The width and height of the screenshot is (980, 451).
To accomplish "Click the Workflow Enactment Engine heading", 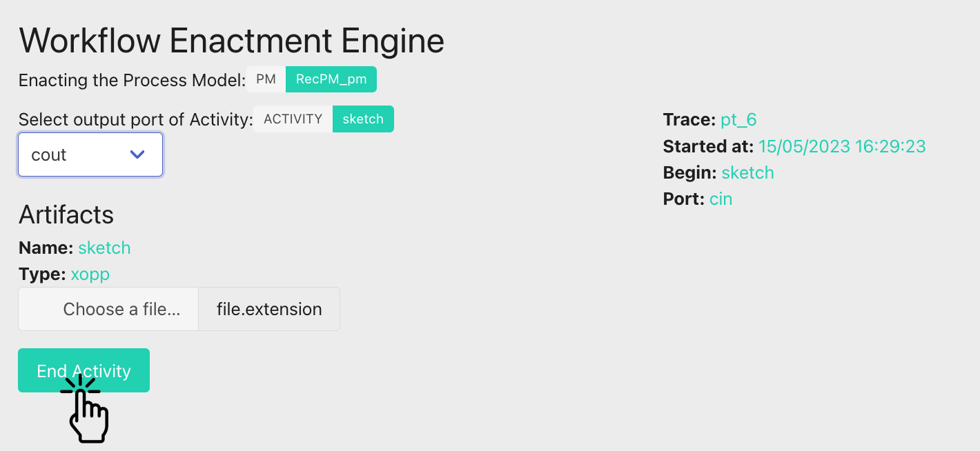I will pos(231,41).
